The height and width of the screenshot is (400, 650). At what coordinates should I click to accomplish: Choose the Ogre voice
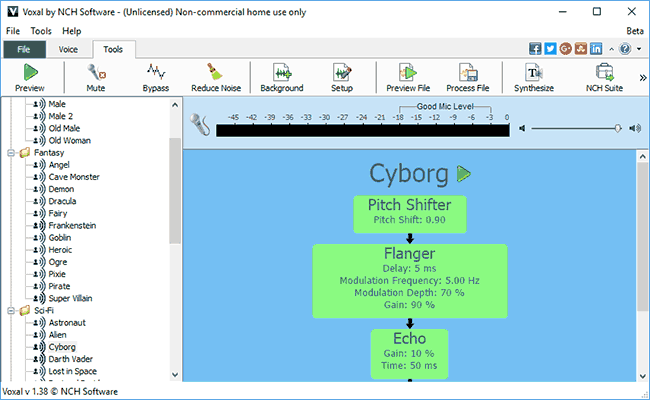pos(58,262)
